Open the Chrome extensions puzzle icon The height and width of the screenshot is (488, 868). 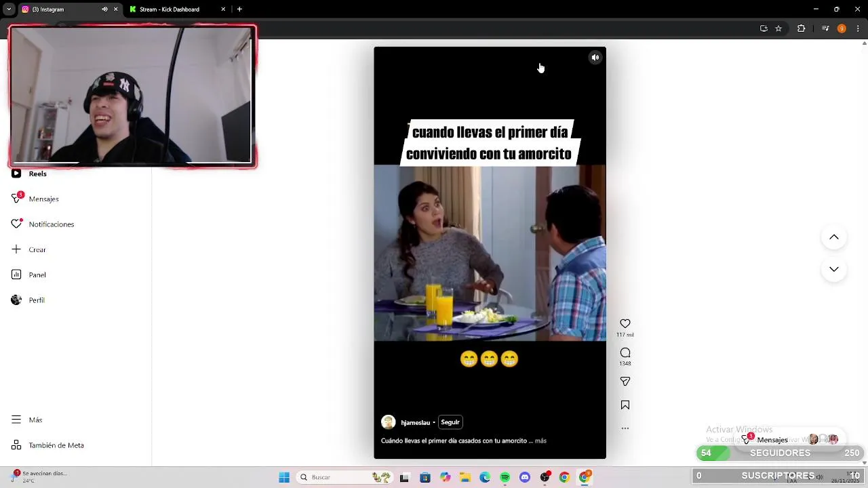[801, 28]
